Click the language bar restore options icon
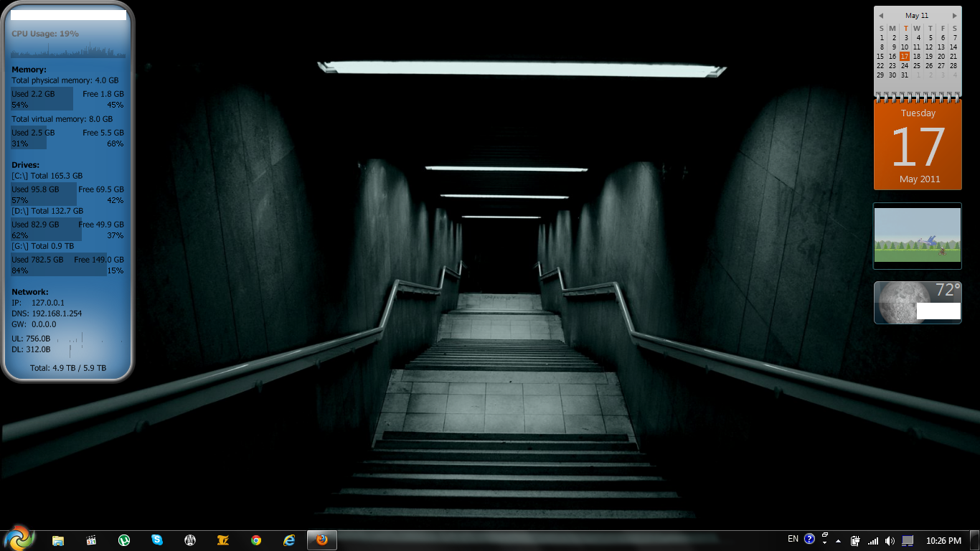The height and width of the screenshot is (551, 980). tap(824, 535)
